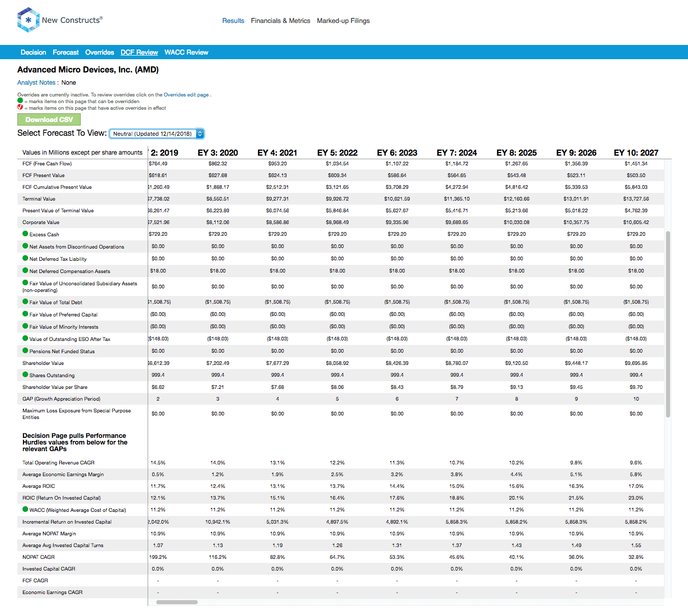Click the Corporate Value row label

point(41,223)
